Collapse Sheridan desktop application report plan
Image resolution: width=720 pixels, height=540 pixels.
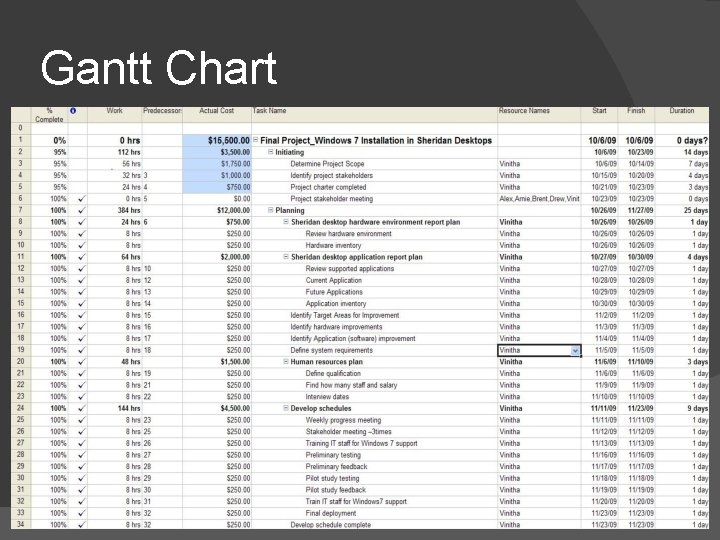click(286, 257)
